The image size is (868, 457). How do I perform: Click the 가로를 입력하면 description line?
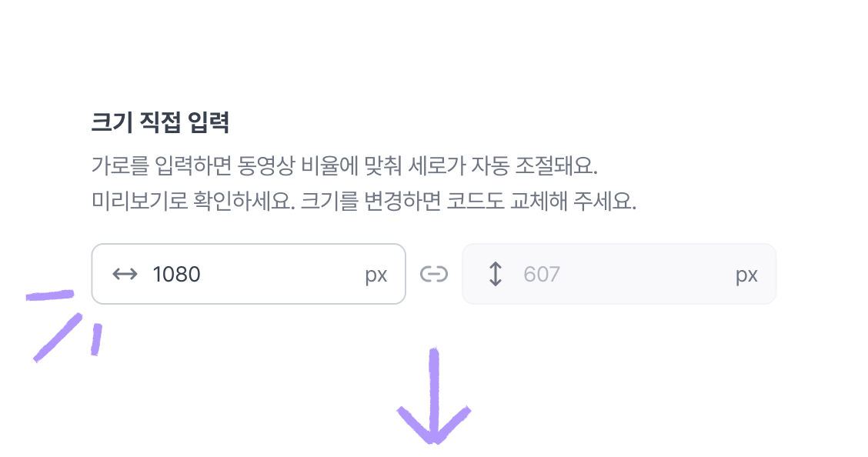[x=344, y=165]
